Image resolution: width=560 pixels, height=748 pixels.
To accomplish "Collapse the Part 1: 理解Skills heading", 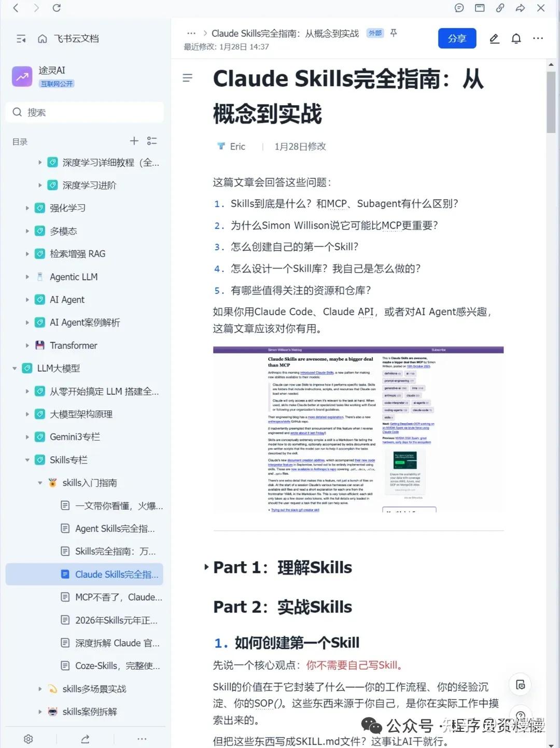I will [x=206, y=567].
